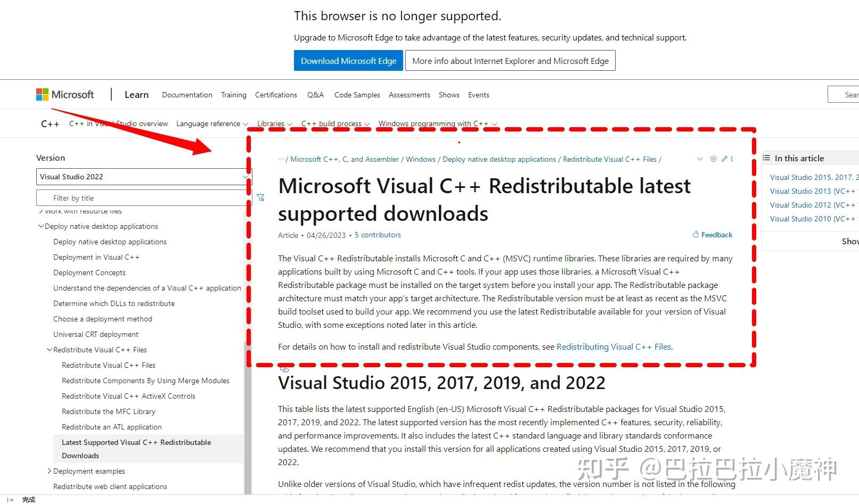Viewport: 859px width, 504px height.
Task: Select Determine which DLLs to redistribute
Action: [x=114, y=303]
